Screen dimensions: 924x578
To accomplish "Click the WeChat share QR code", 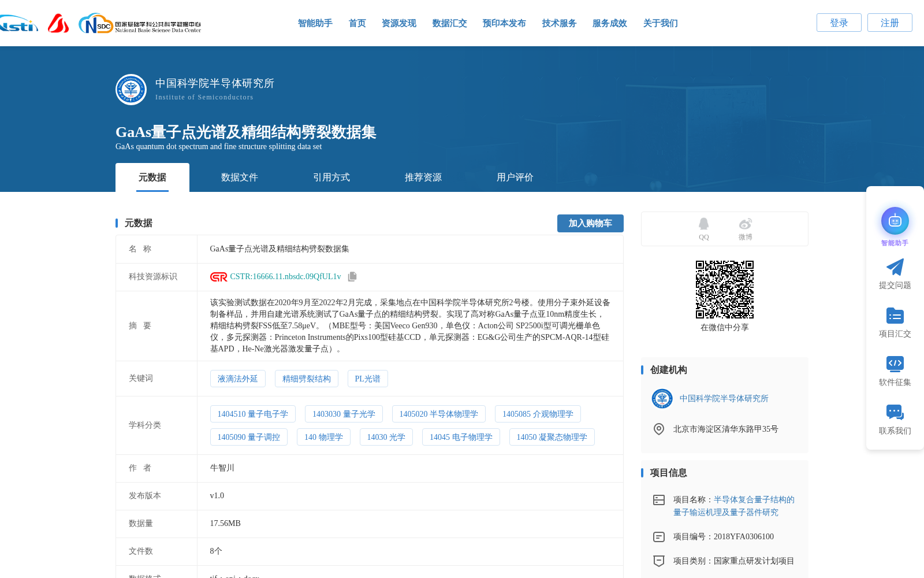I will point(725,290).
